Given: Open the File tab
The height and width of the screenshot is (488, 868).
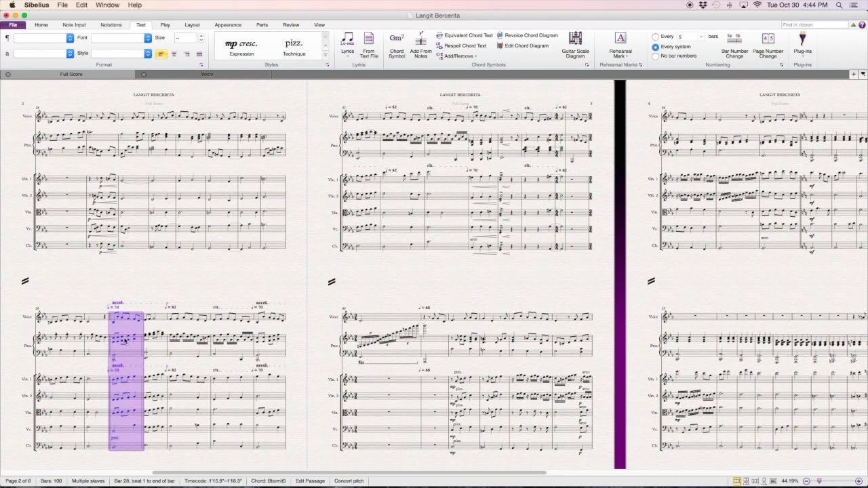Looking at the screenshot, I should [x=13, y=25].
